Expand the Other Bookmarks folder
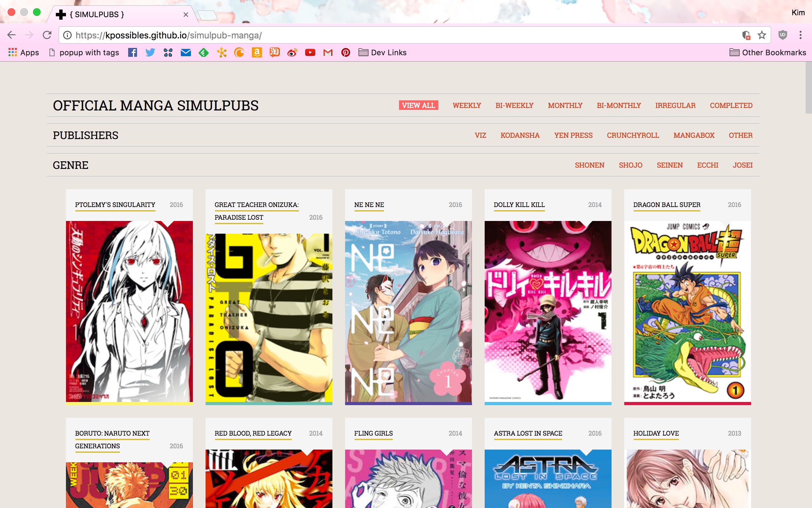812x508 pixels. point(768,52)
